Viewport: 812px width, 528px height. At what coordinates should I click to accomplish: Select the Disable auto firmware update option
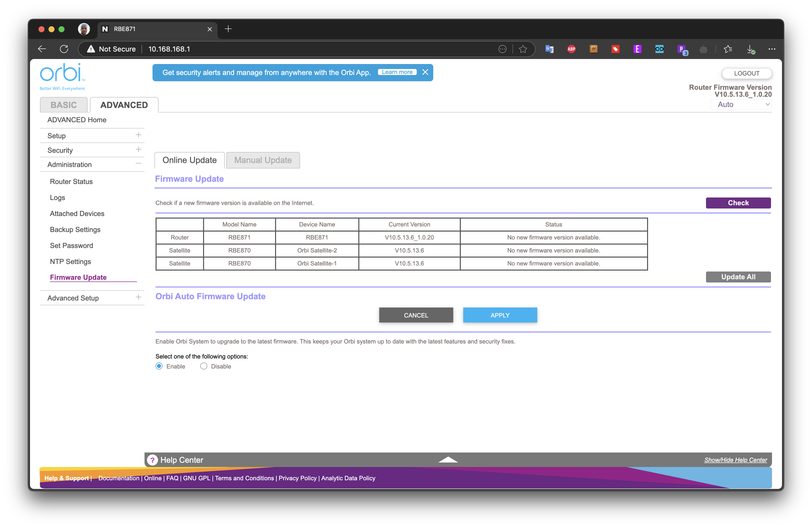(x=204, y=366)
